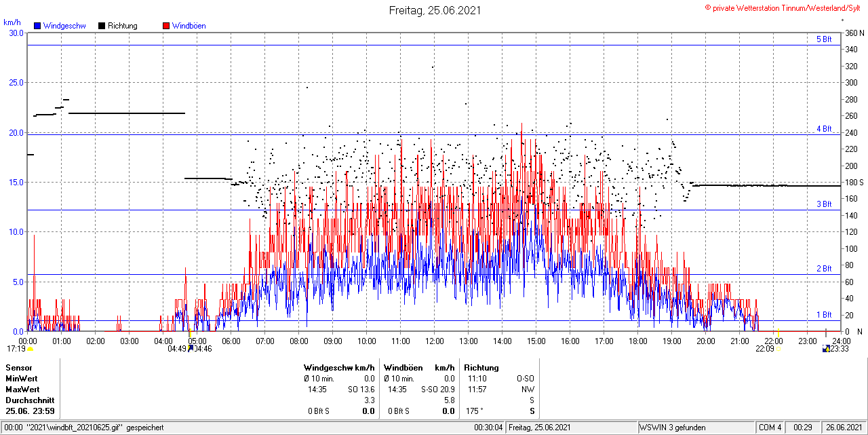
Task: Click the 22:09 time label
Action: click(764, 349)
